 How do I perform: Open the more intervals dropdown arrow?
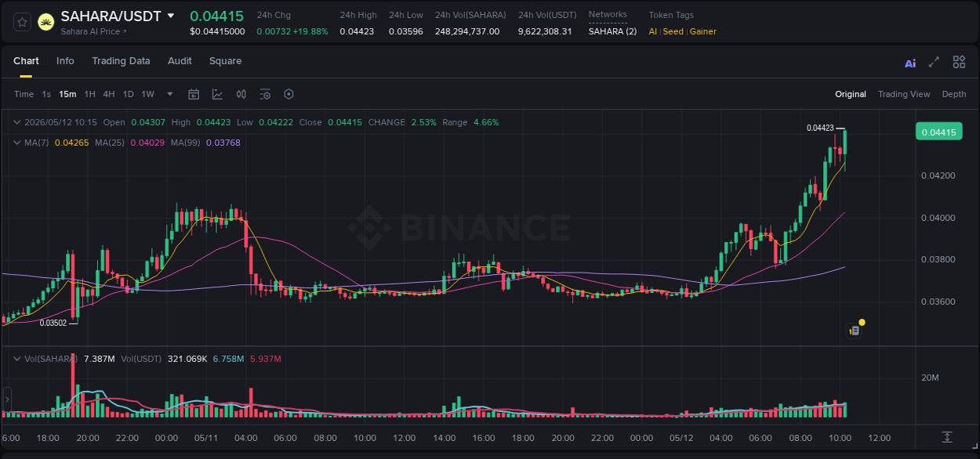(170, 94)
